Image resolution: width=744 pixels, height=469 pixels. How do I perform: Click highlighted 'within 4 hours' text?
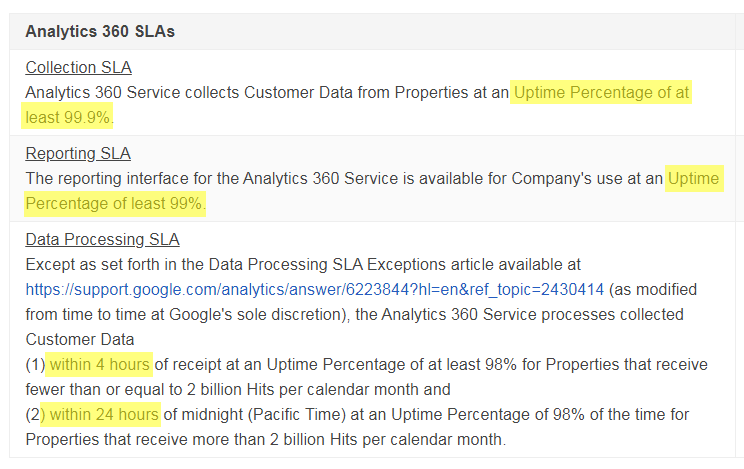pyautogui.click(x=99, y=365)
